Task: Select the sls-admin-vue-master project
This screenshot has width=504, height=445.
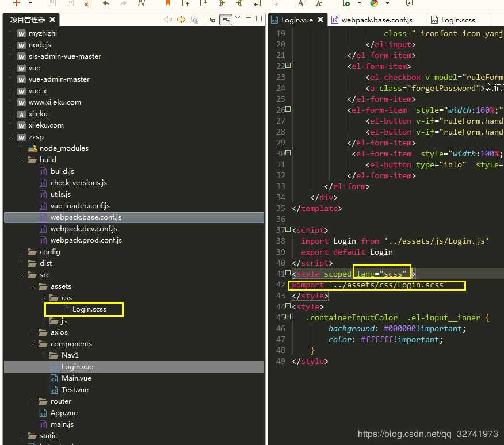Action: (x=65, y=56)
